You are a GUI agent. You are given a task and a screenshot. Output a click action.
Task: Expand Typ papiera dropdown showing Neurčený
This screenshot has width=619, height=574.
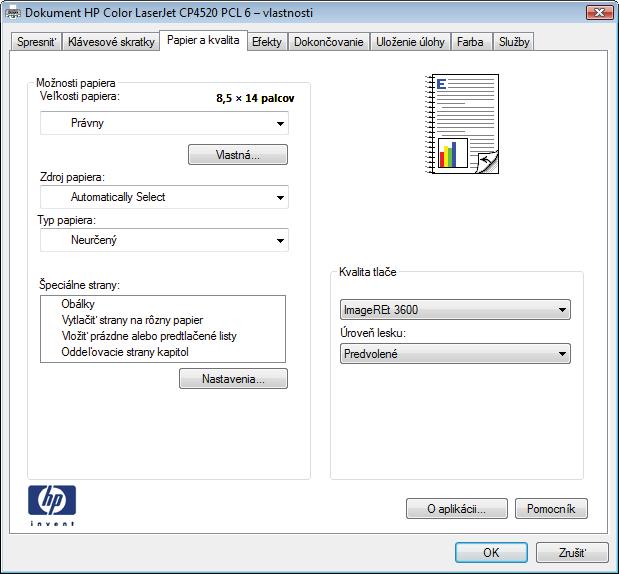pos(164,240)
